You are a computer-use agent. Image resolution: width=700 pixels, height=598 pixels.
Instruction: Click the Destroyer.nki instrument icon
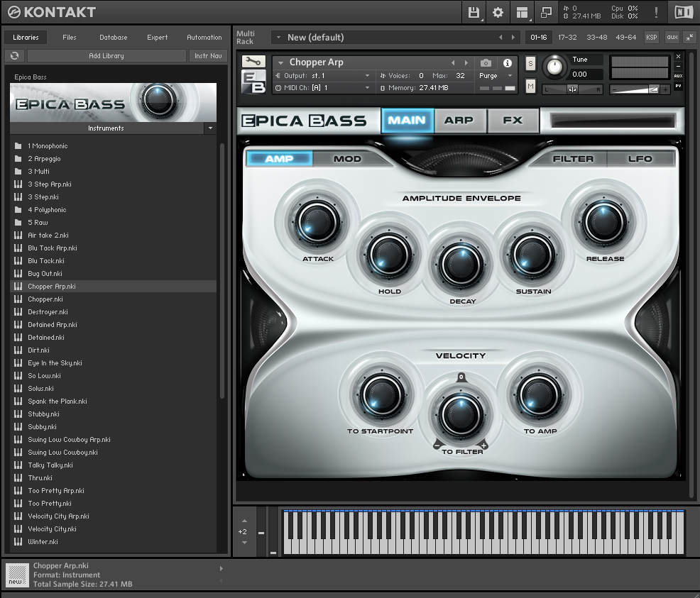[x=18, y=311]
